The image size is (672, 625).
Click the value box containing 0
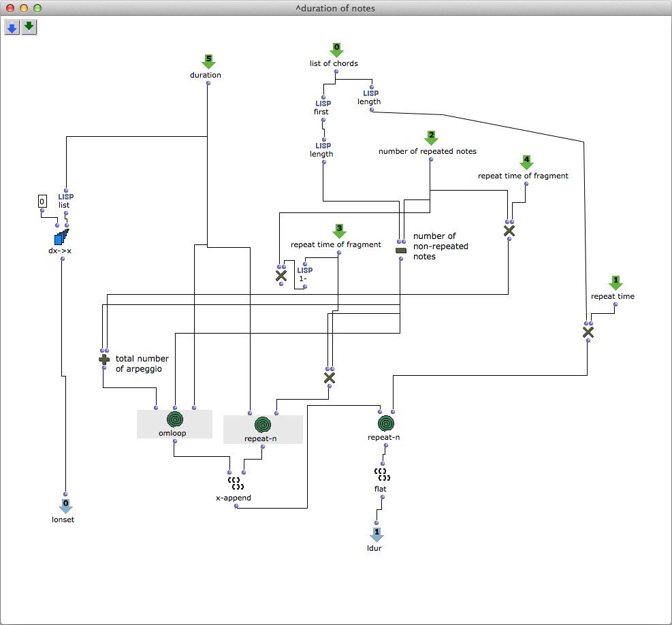(42, 202)
